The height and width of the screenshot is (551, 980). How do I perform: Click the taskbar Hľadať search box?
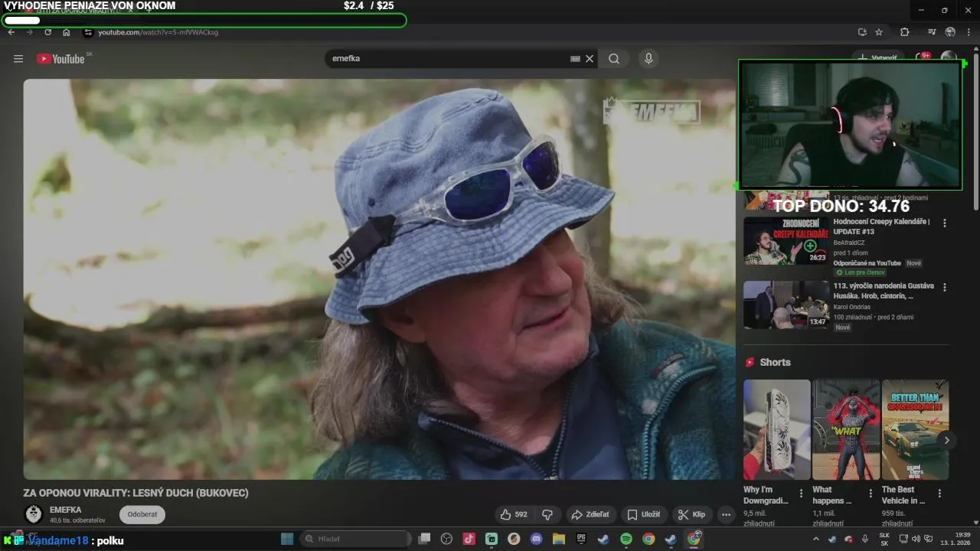click(x=355, y=539)
